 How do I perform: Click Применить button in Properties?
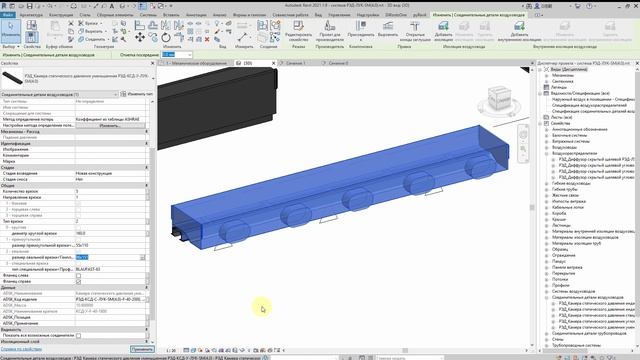[x=142, y=349]
